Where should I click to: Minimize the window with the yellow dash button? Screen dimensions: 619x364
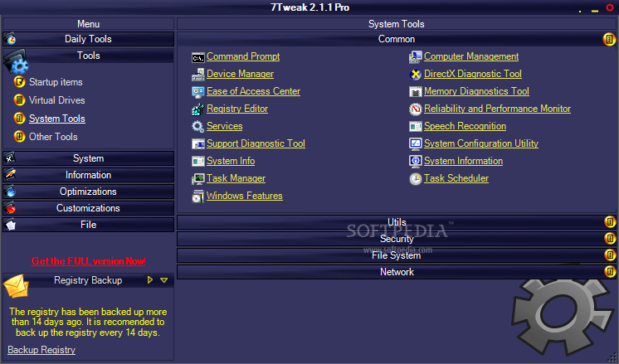595,11
